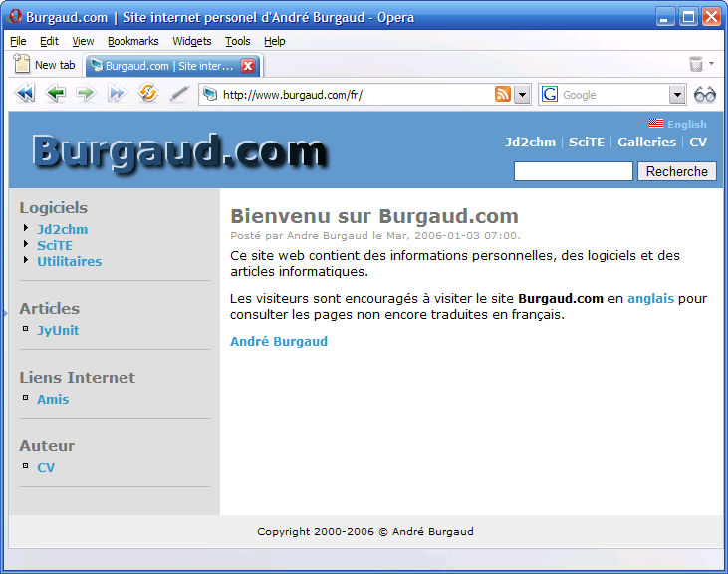
Task: Click the Rewind navigation icon
Action: coord(25,94)
